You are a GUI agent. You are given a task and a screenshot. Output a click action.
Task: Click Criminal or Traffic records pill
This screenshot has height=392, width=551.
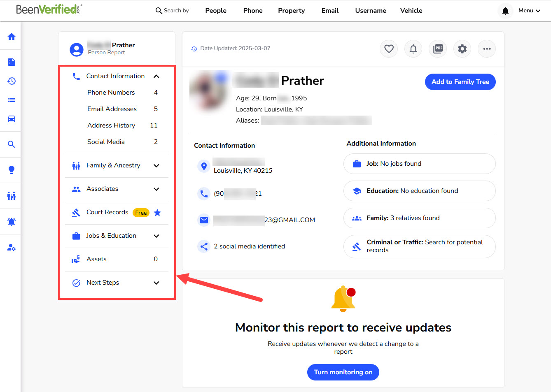[419, 246]
